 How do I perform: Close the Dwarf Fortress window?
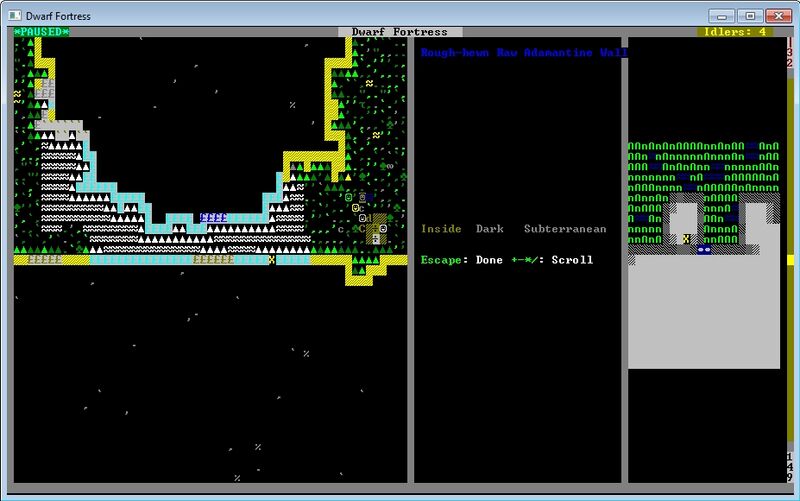coord(779,16)
